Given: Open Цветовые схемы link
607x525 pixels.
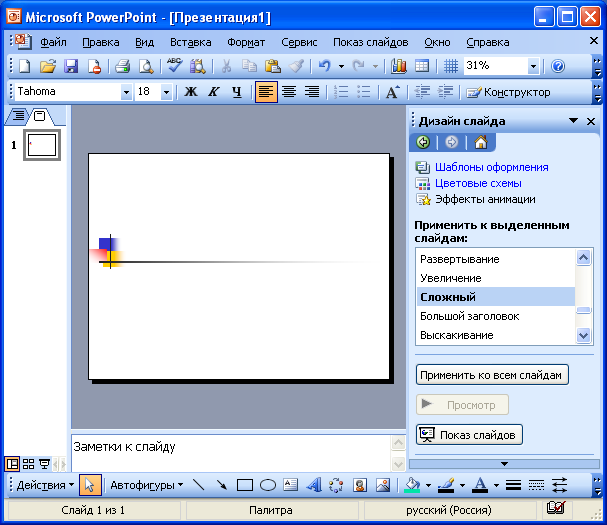Looking at the screenshot, I should [478, 183].
